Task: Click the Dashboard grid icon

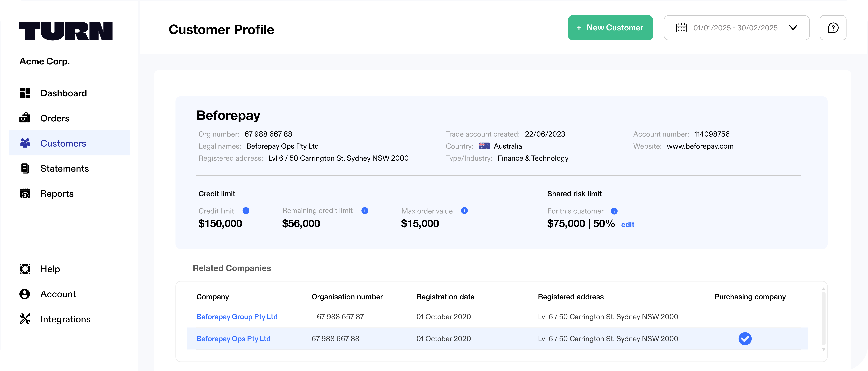Action: pos(25,93)
